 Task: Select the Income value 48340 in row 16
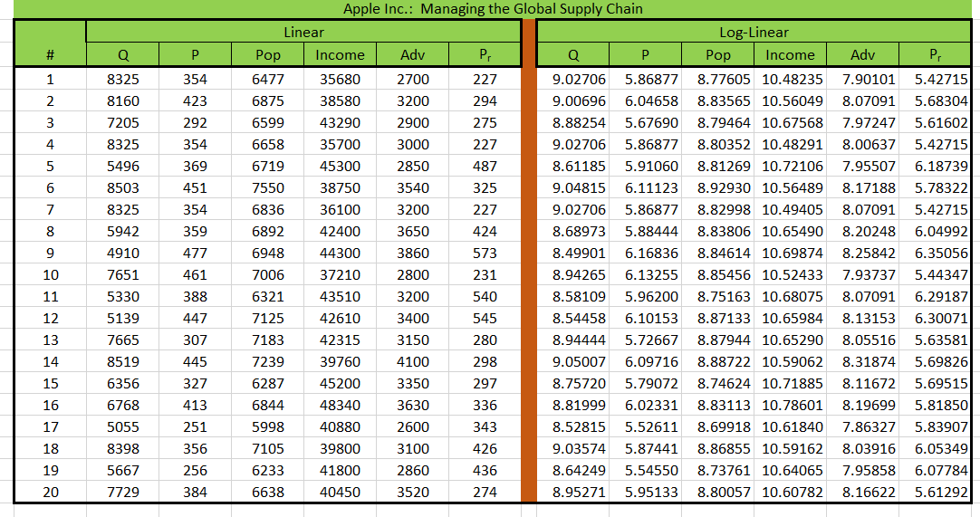(340, 406)
